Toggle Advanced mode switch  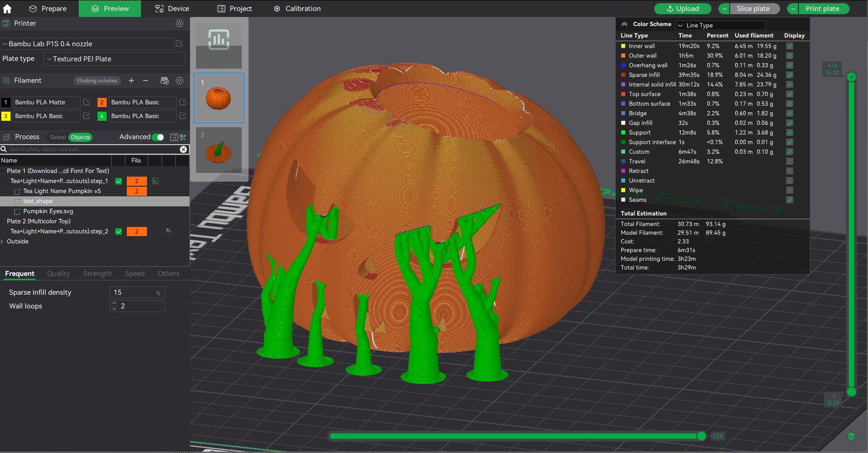tap(158, 137)
